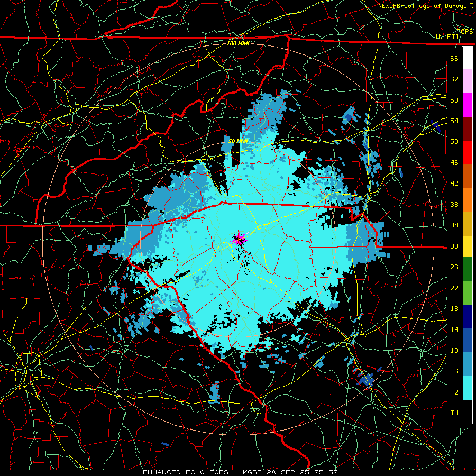476x476 pixels.
Task: Click the 100 NMI range ring label
Action: (x=238, y=43)
